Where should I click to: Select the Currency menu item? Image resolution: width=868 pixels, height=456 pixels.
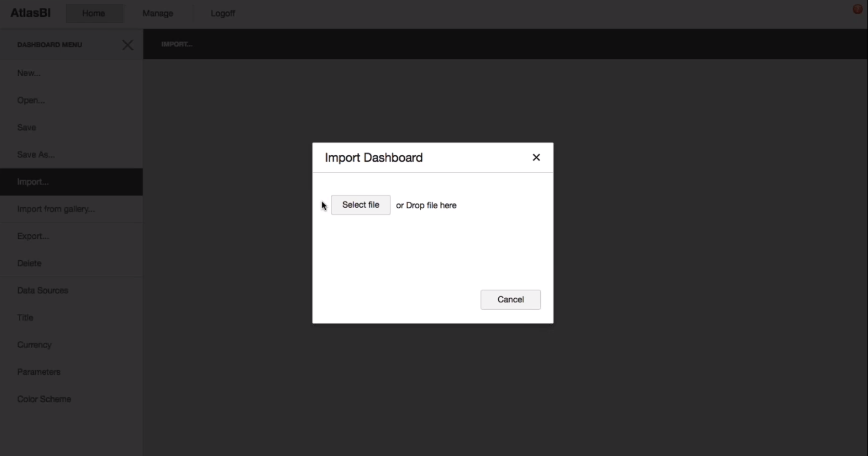34,345
